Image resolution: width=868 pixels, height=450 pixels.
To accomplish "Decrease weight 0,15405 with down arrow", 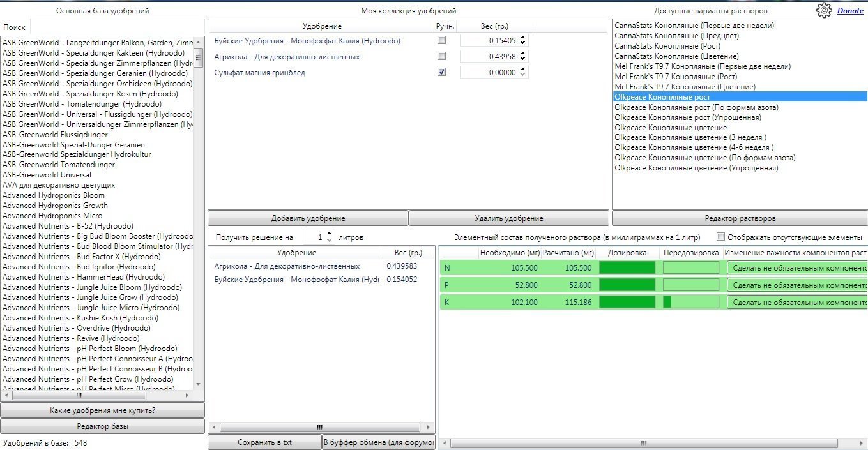I will (x=523, y=43).
